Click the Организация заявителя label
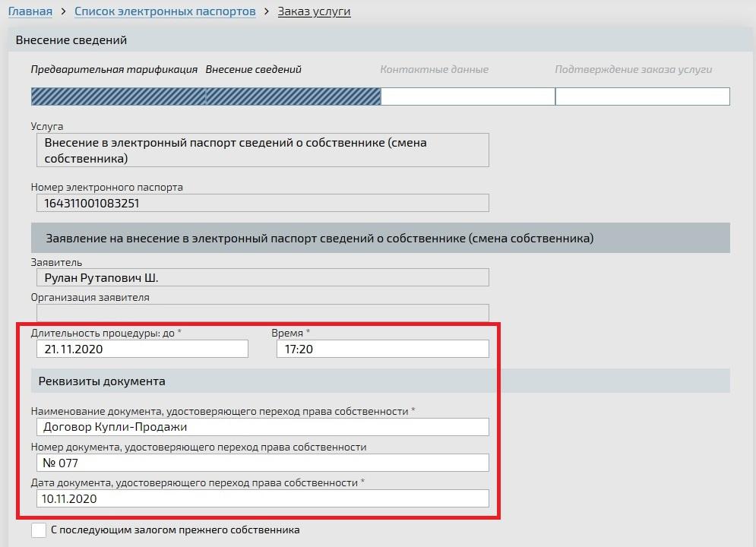The width and height of the screenshot is (756, 547). coord(90,297)
